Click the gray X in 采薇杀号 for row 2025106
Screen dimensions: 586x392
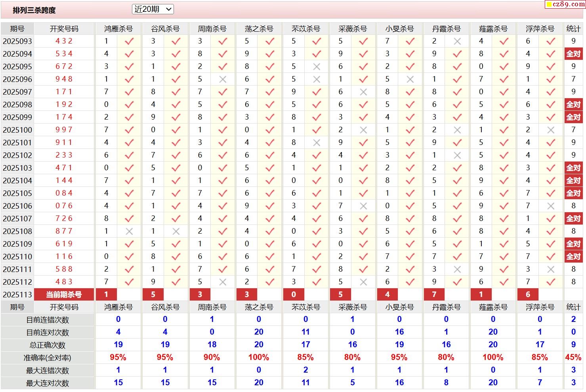363,206
